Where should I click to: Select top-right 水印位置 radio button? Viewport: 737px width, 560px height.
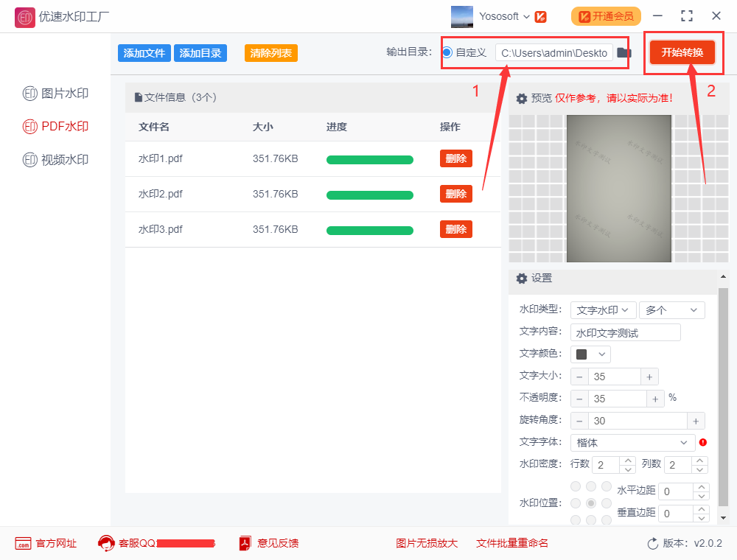607,486
